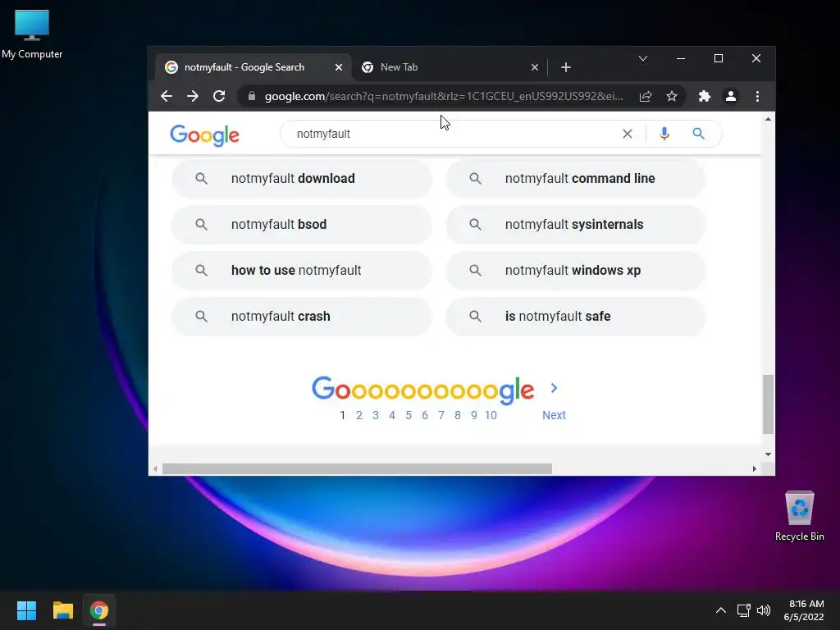
Task: Search for notmyfault bsod
Action: click(302, 225)
